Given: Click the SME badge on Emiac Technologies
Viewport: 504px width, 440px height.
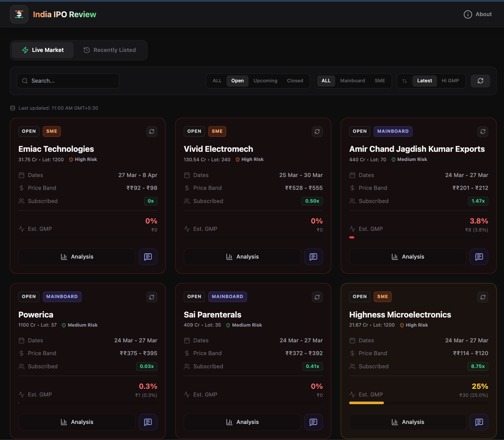Looking at the screenshot, I should (x=52, y=131).
